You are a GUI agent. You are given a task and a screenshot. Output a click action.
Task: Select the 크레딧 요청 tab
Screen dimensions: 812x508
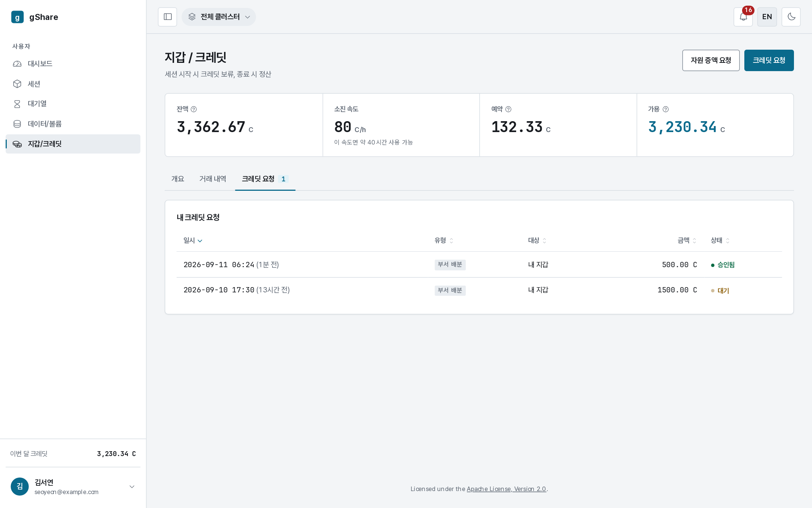265,179
